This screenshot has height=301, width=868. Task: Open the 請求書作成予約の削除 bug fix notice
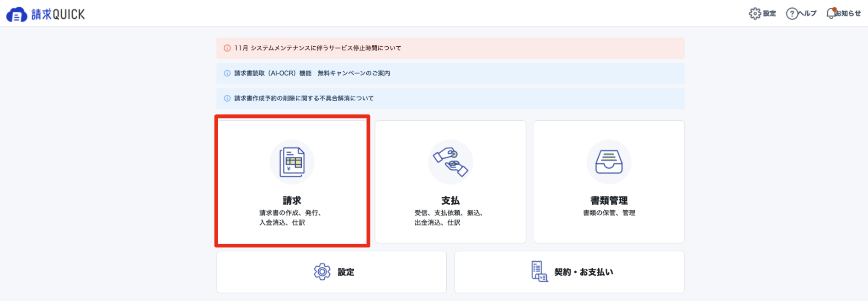pyautogui.click(x=450, y=98)
